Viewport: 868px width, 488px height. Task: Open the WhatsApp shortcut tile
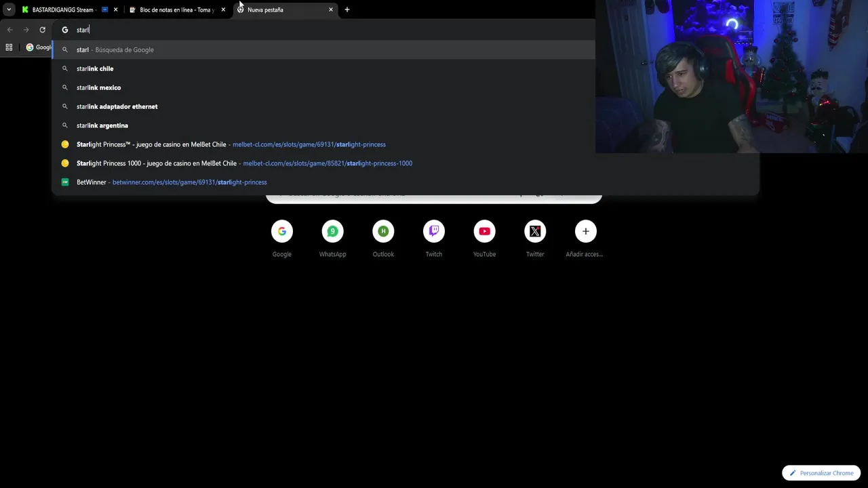332,239
